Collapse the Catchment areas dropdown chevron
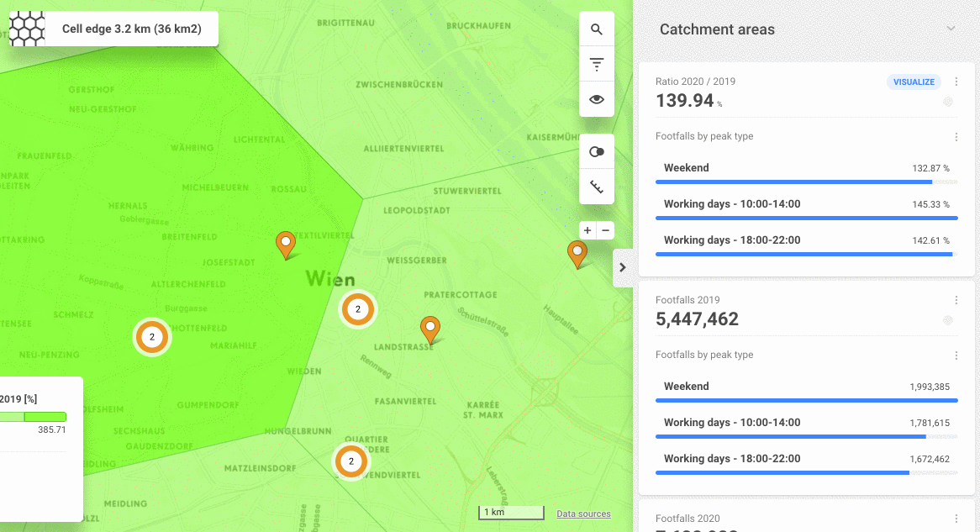The width and height of the screenshot is (980, 532). click(x=951, y=29)
